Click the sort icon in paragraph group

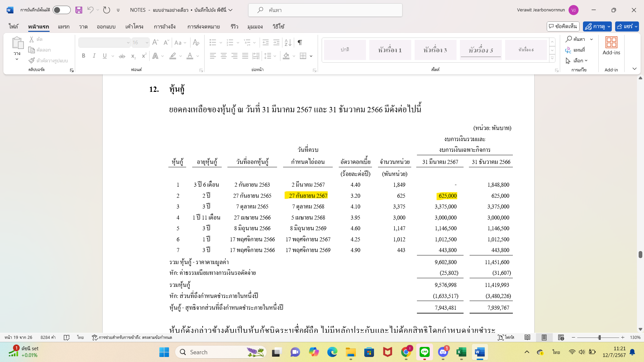click(287, 43)
